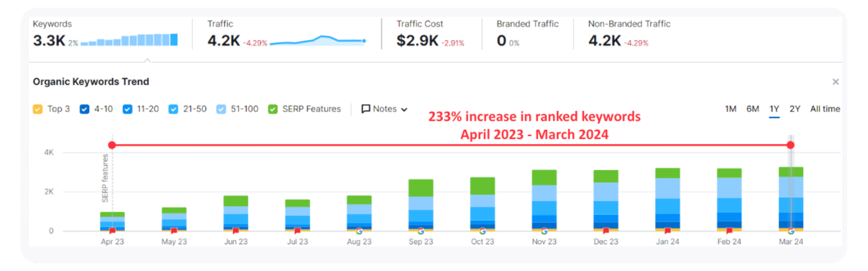Image resolution: width=868 pixels, height=271 pixels.
Task: Click the green segment of Jun 23 bar
Action: point(236,201)
